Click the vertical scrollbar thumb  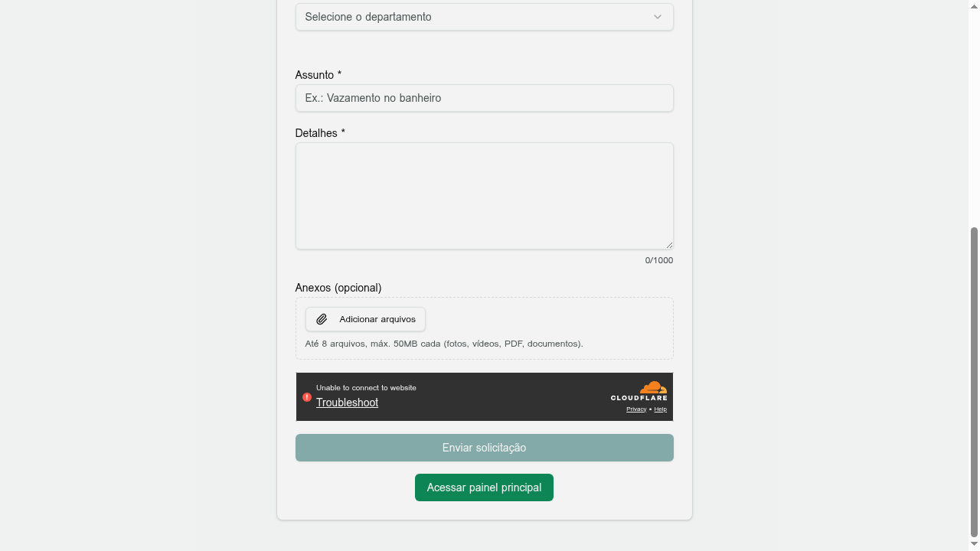[974, 382]
